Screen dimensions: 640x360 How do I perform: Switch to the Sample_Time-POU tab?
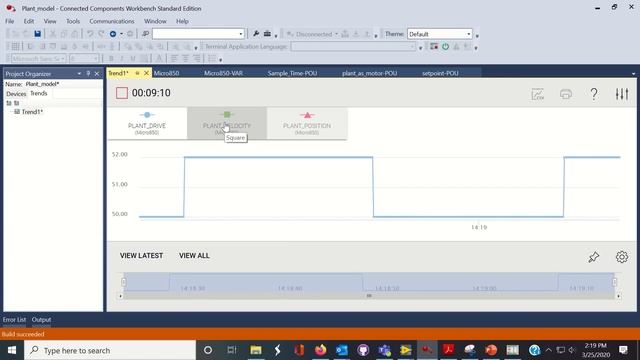(x=292, y=73)
